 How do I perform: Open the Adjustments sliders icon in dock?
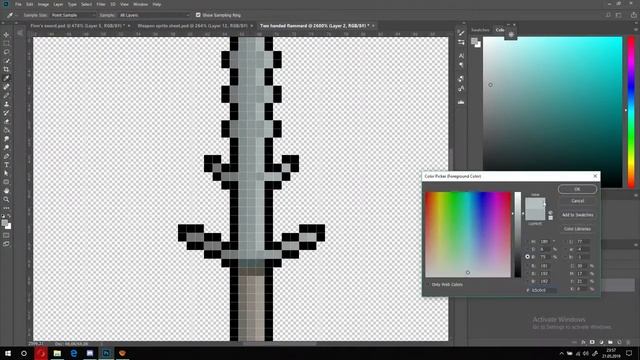[461, 42]
